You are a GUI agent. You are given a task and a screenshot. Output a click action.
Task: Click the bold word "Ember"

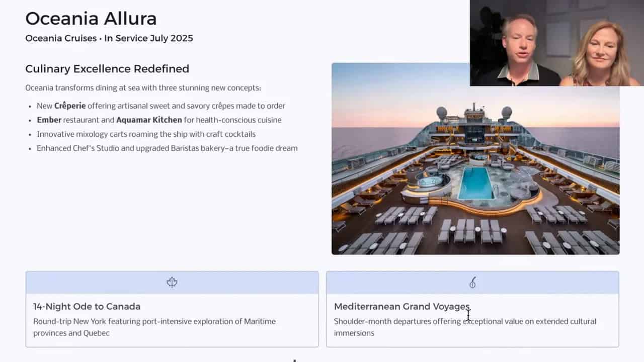coord(49,120)
